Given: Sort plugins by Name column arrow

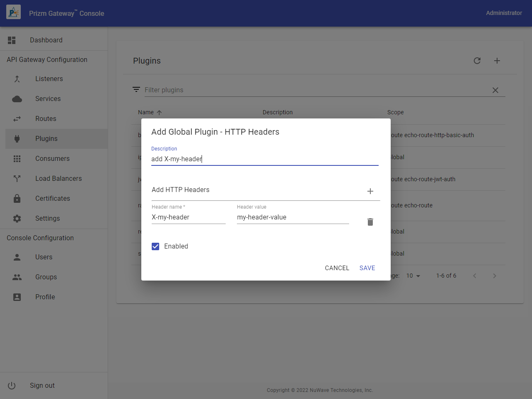Looking at the screenshot, I should pos(159,113).
